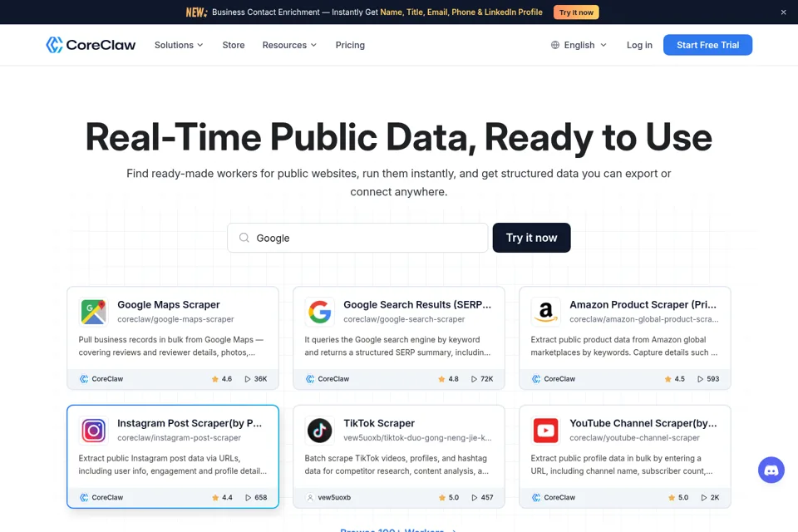Open the Discord chat bubble icon

[x=771, y=470]
